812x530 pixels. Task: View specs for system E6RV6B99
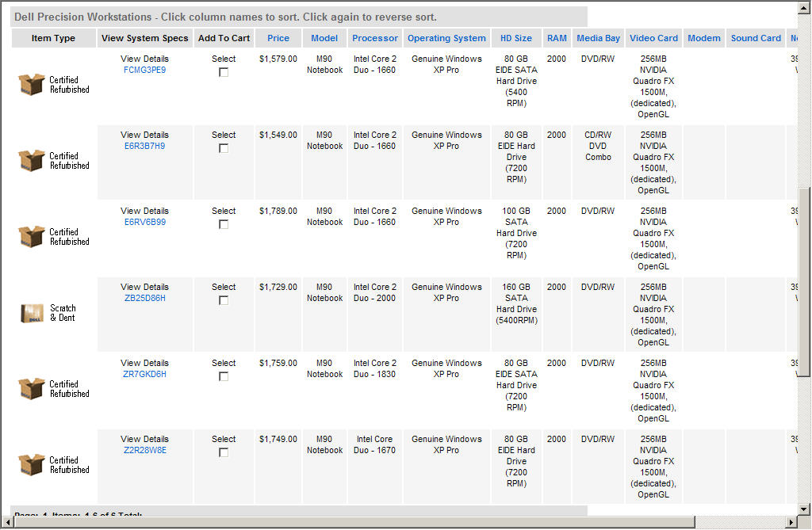[144, 222]
